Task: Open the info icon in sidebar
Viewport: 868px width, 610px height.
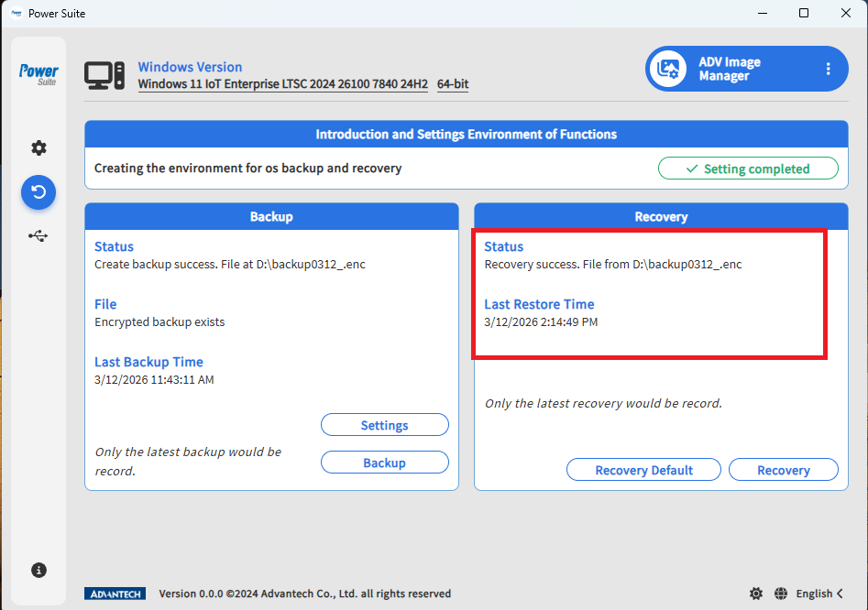Action: (x=38, y=571)
